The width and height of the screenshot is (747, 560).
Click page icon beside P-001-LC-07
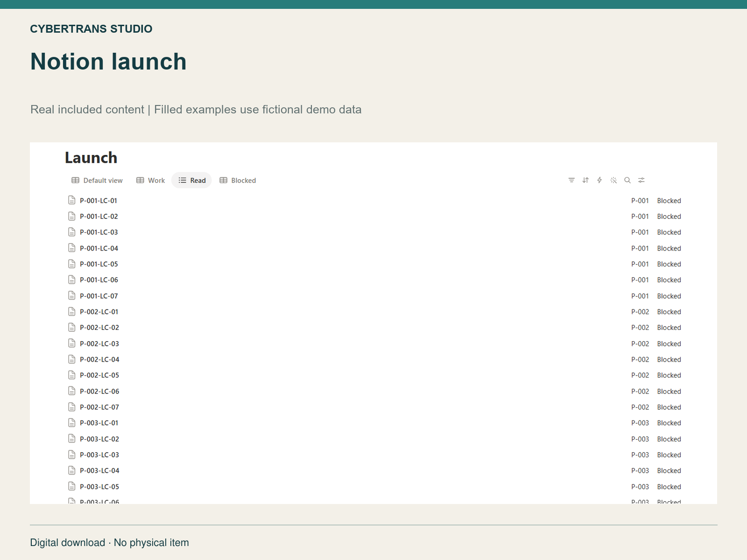pyautogui.click(x=72, y=295)
